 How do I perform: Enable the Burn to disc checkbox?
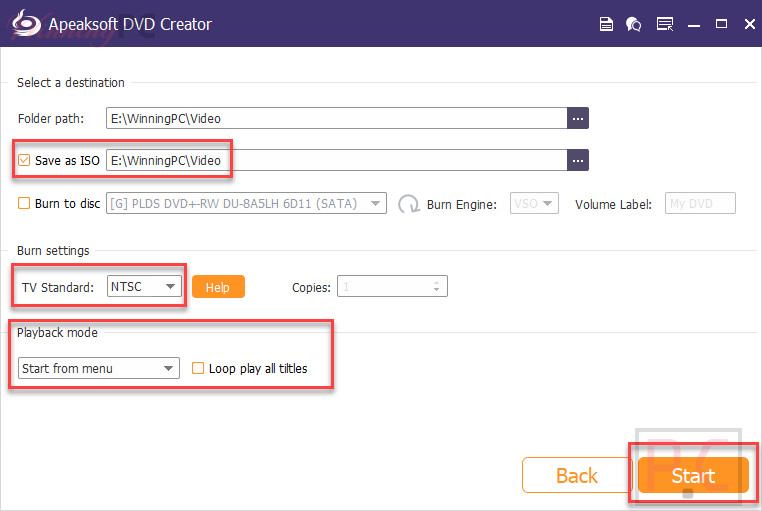pos(24,203)
